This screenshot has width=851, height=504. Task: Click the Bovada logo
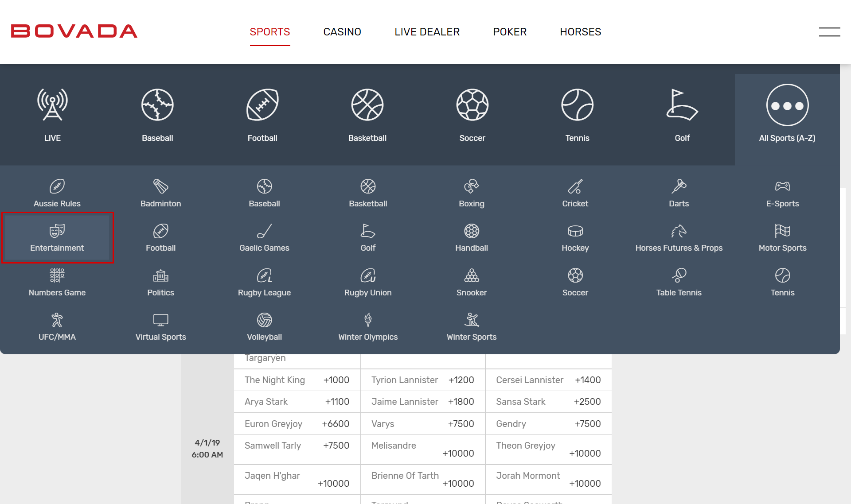point(74,31)
